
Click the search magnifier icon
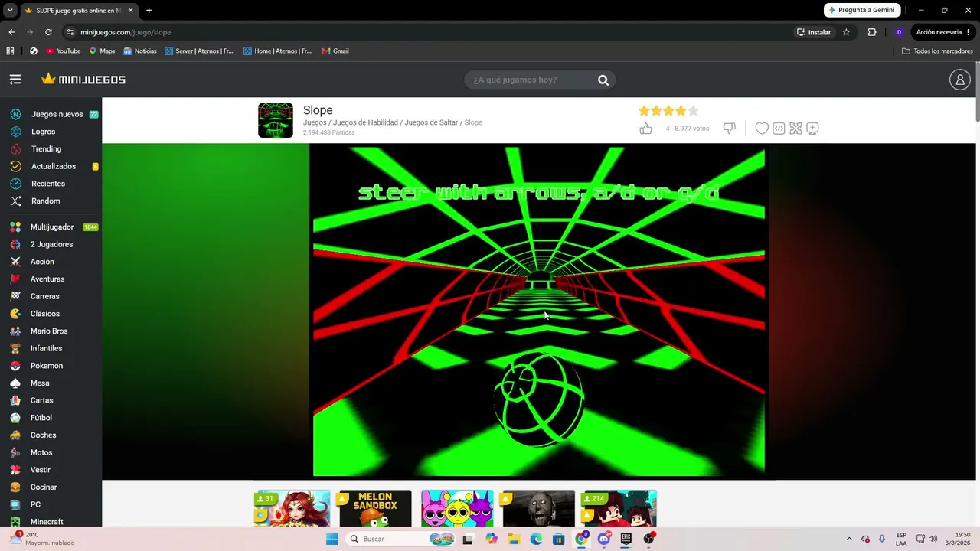click(x=603, y=80)
